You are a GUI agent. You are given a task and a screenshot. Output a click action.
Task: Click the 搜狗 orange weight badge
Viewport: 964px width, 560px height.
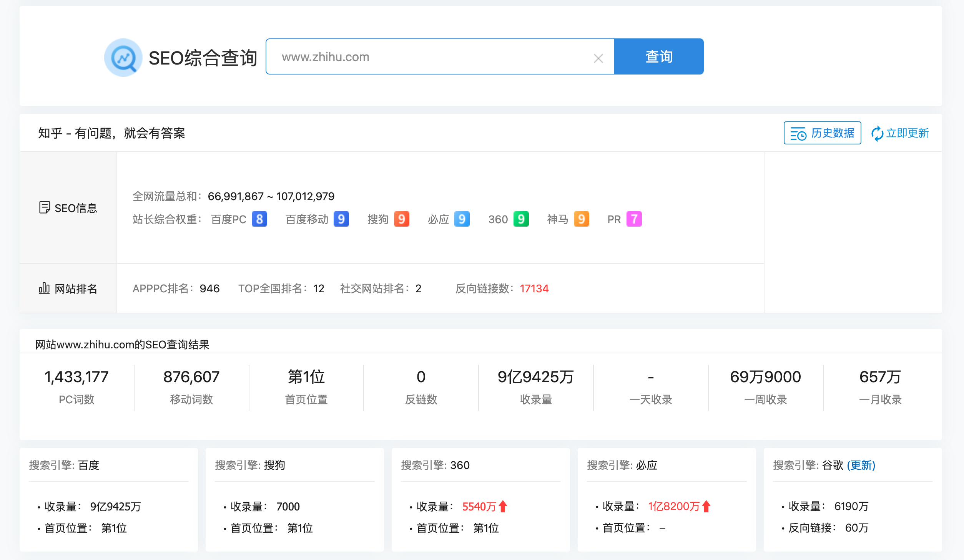point(401,219)
